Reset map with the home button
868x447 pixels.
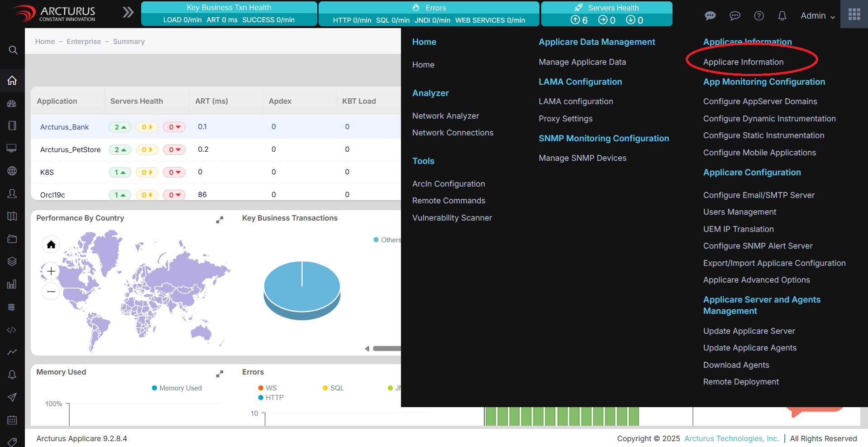click(x=51, y=245)
